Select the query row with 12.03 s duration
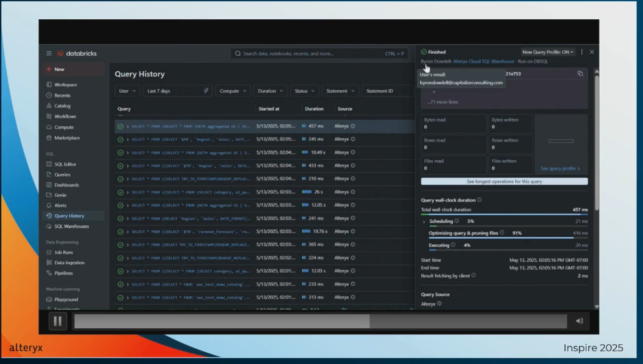 (264, 271)
